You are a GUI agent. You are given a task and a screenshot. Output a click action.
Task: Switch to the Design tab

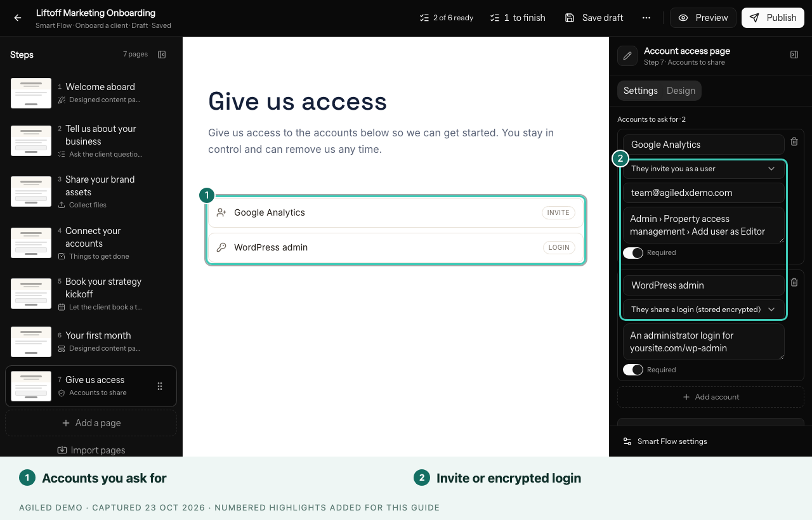(681, 91)
